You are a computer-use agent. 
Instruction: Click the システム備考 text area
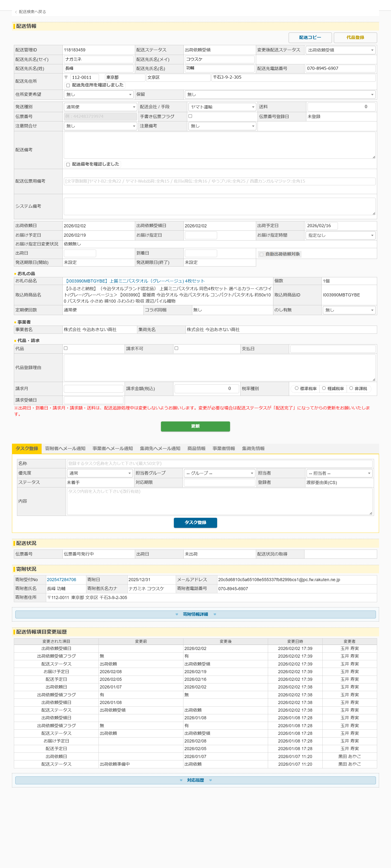click(220, 206)
